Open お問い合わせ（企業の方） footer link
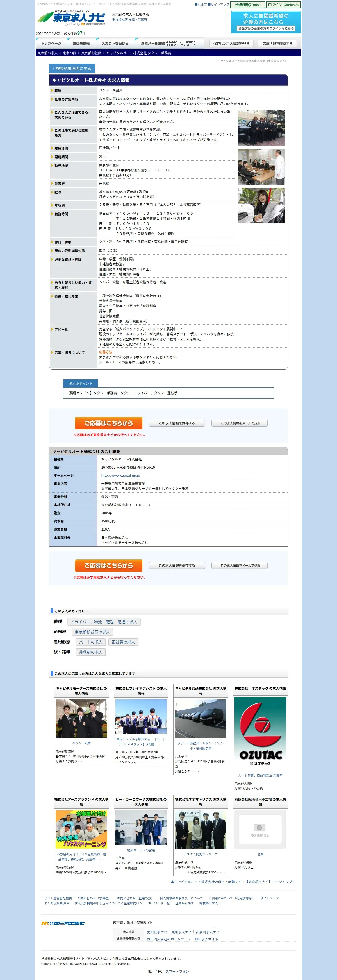This screenshot has width=337, height=980. [135, 898]
